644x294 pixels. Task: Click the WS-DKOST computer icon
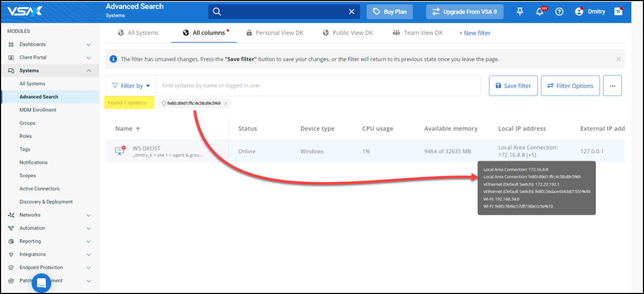(x=120, y=151)
